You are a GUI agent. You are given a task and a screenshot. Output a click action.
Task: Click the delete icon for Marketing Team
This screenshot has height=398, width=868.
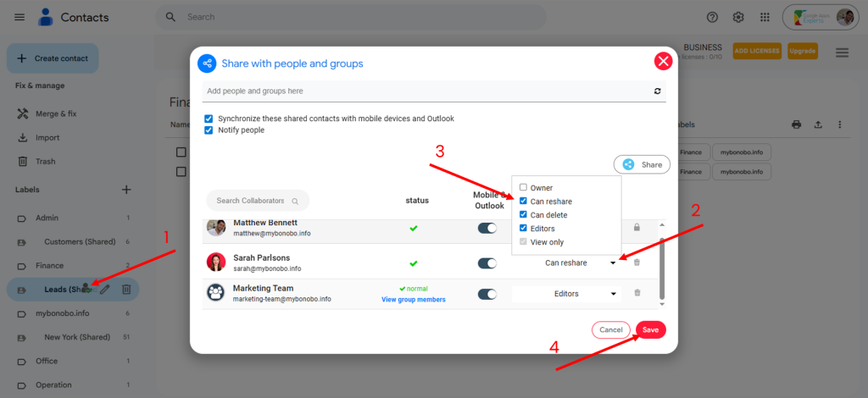click(x=637, y=294)
